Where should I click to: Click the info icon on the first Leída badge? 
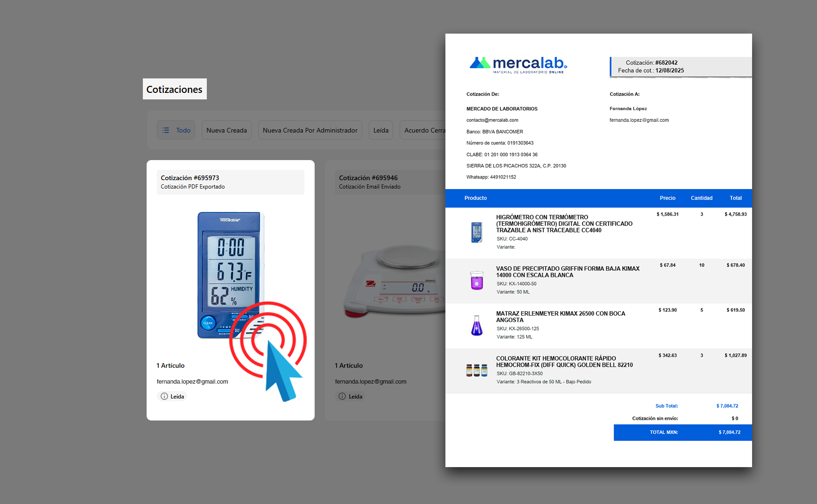coord(164,396)
